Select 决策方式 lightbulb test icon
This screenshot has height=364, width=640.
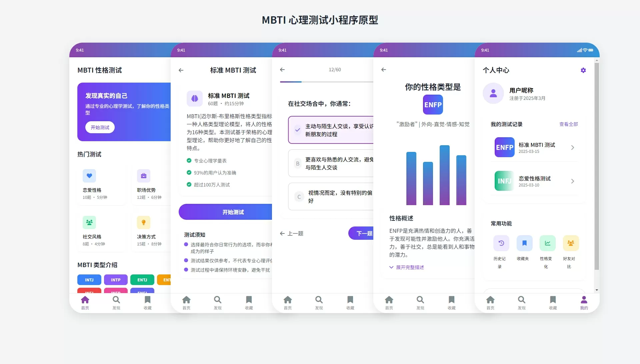144,222
